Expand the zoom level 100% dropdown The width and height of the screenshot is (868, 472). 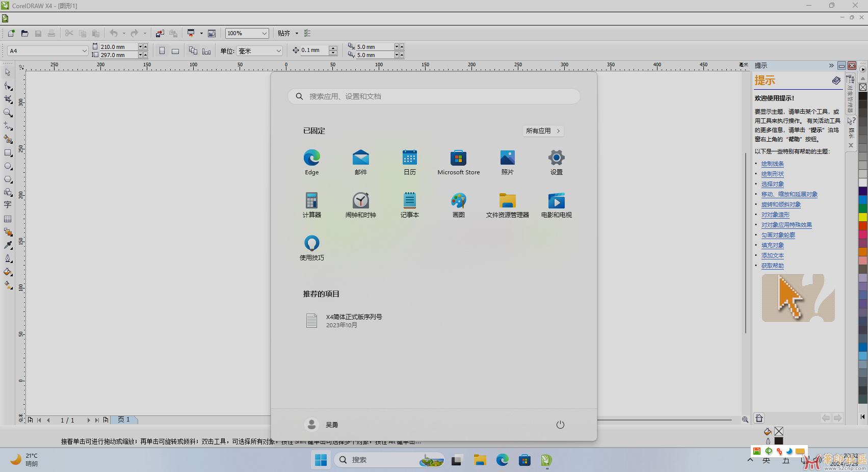click(265, 33)
